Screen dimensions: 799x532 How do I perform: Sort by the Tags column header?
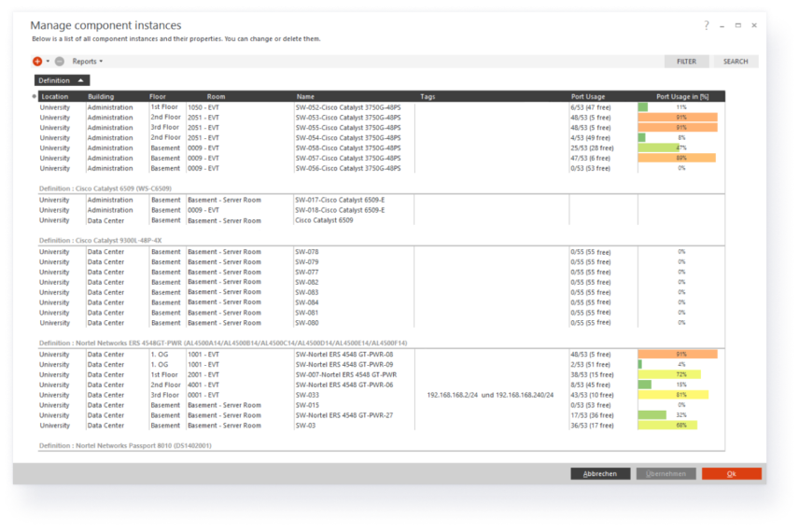pos(428,96)
